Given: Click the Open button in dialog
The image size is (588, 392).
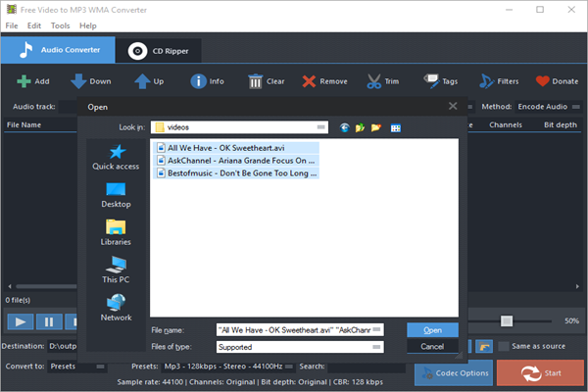Looking at the screenshot, I should (x=432, y=329).
